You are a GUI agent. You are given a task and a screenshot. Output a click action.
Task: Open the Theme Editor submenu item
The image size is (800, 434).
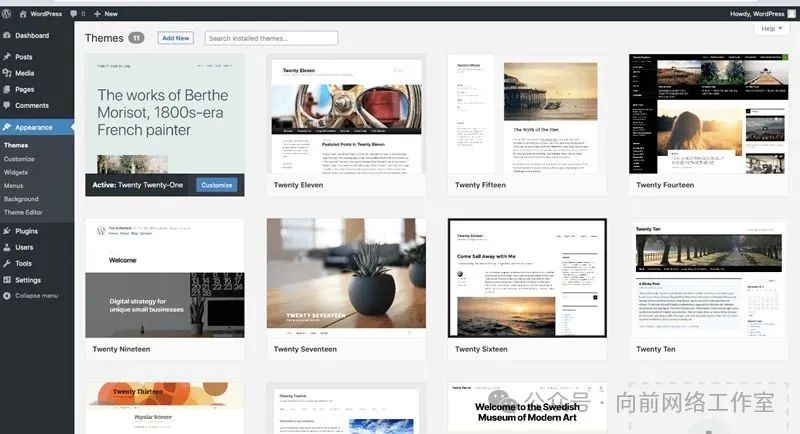pos(23,212)
